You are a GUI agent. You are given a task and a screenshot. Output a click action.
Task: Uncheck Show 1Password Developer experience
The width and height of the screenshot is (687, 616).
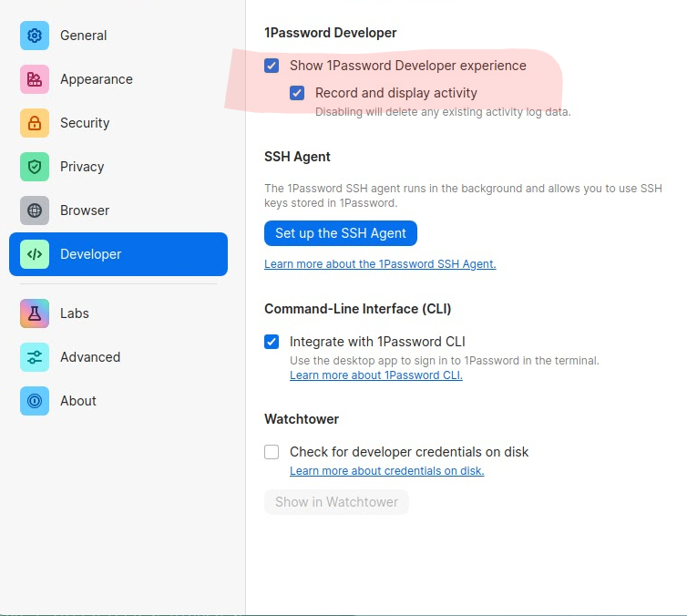click(272, 66)
